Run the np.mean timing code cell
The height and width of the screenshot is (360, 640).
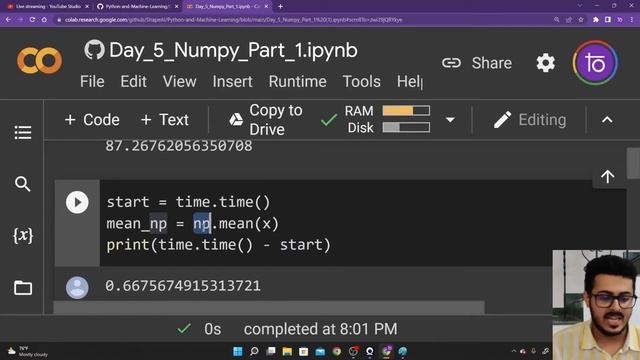(77, 202)
